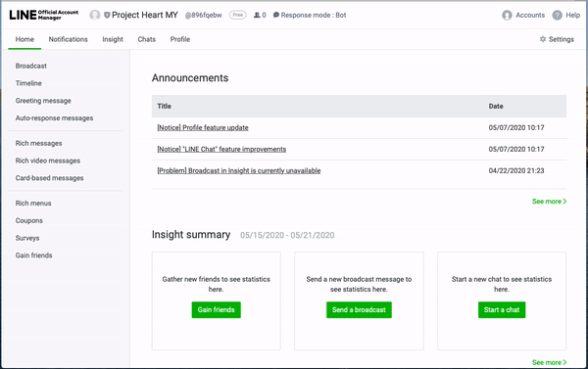Click the Date column header
Viewport: 588px width, 369px height.
click(496, 106)
